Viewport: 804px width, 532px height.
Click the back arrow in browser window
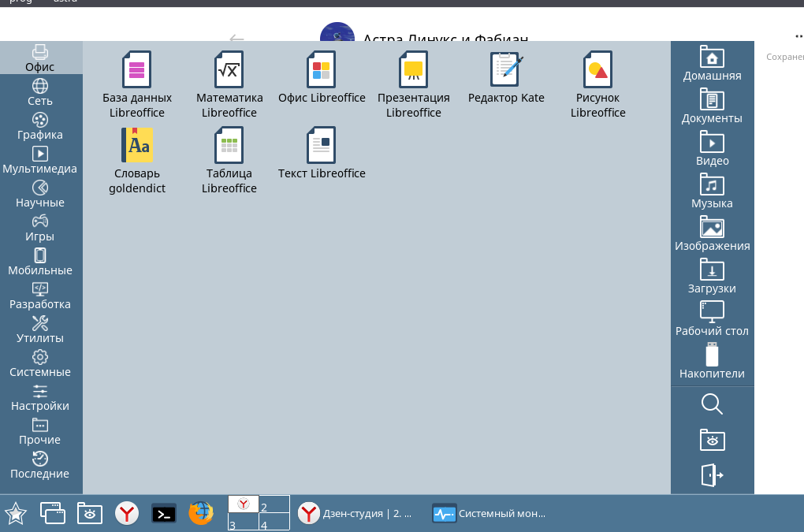pos(236,38)
